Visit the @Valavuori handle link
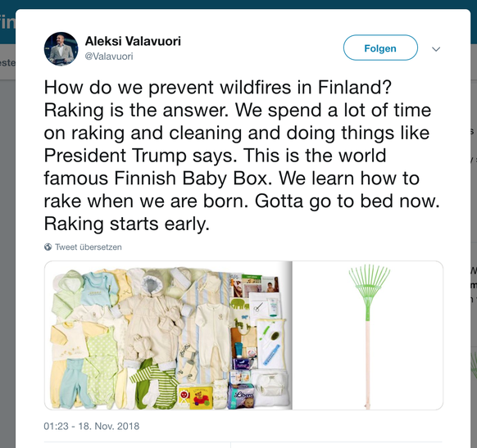This screenshot has height=448, width=477. click(x=109, y=57)
